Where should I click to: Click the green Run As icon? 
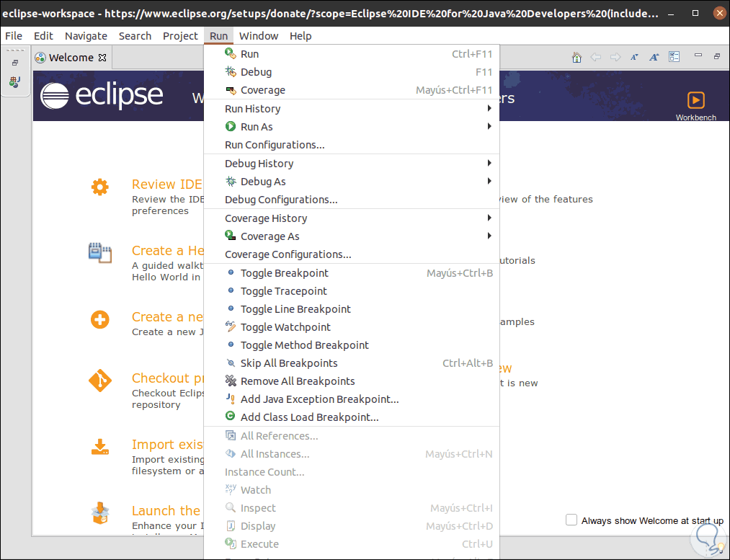click(x=231, y=126)
